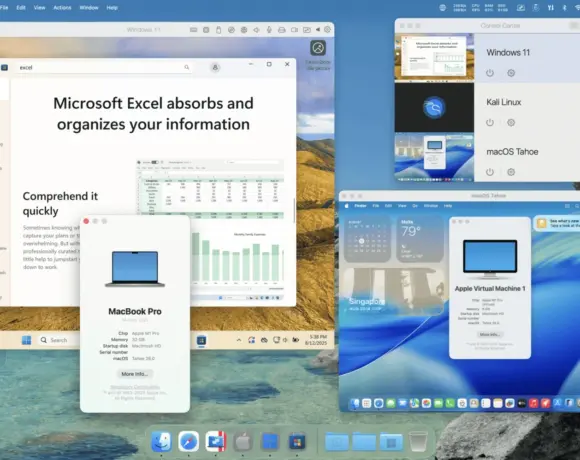Launch Safari from the host Dock

point(189,441)
